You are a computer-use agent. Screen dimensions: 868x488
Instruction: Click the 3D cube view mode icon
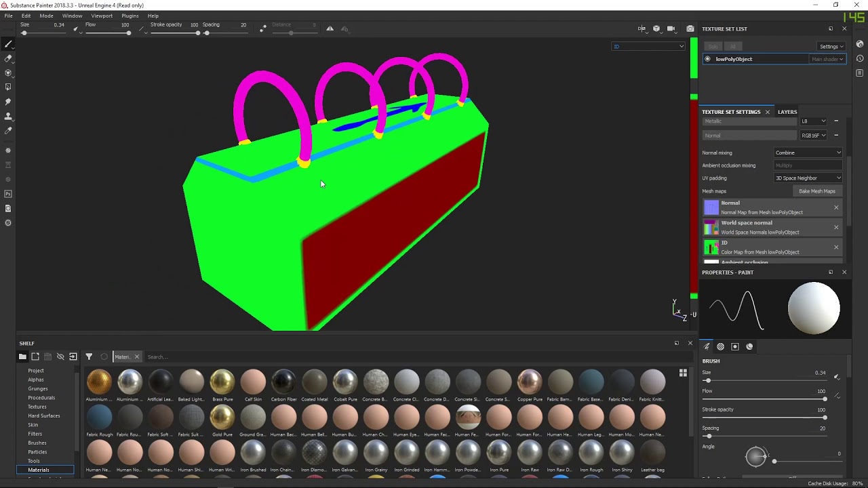656,28
